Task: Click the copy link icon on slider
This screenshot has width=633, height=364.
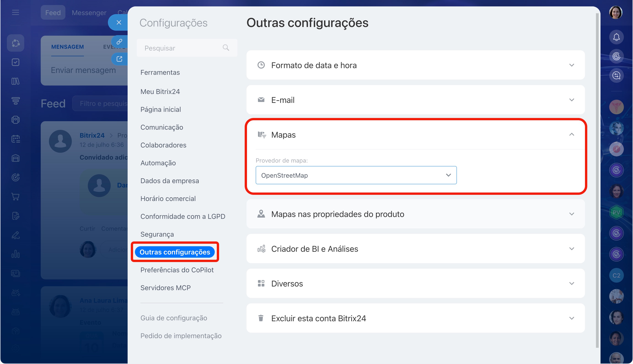Action: pyautogui.click(x=119, y=42)
